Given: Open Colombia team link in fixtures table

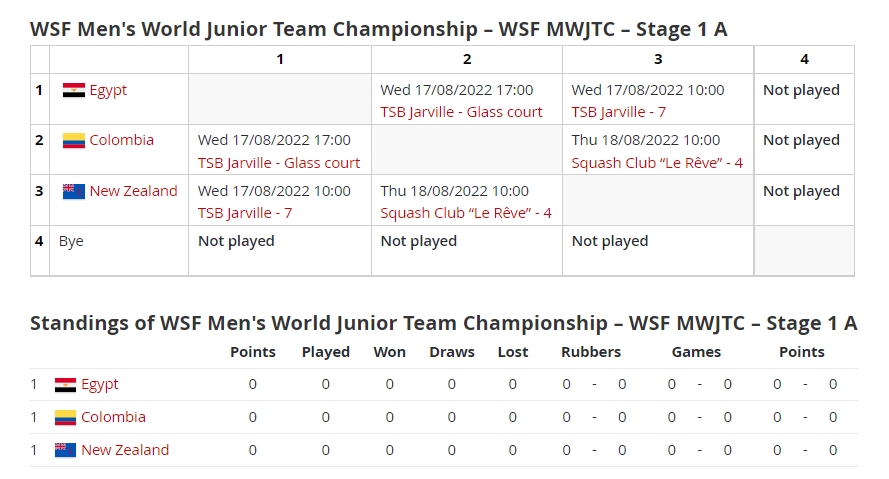Looking at the screenshot, I should click(121, 140).
